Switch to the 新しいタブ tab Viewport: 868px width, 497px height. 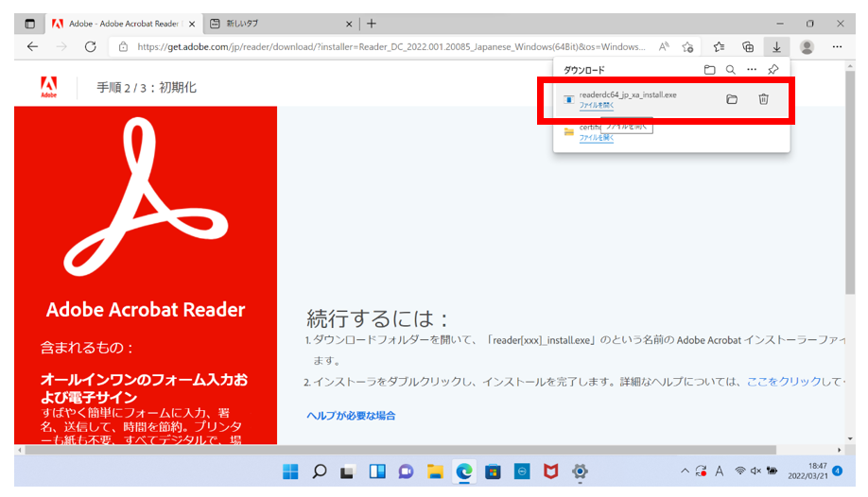click(x=281, y=24)
